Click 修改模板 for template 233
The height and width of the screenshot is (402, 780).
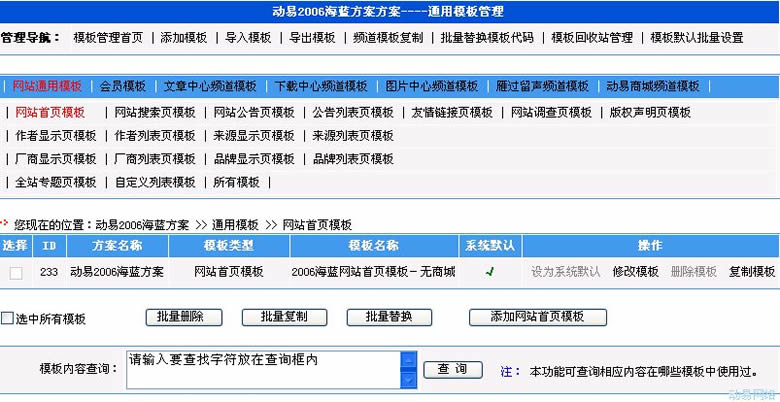pos(636,272)
